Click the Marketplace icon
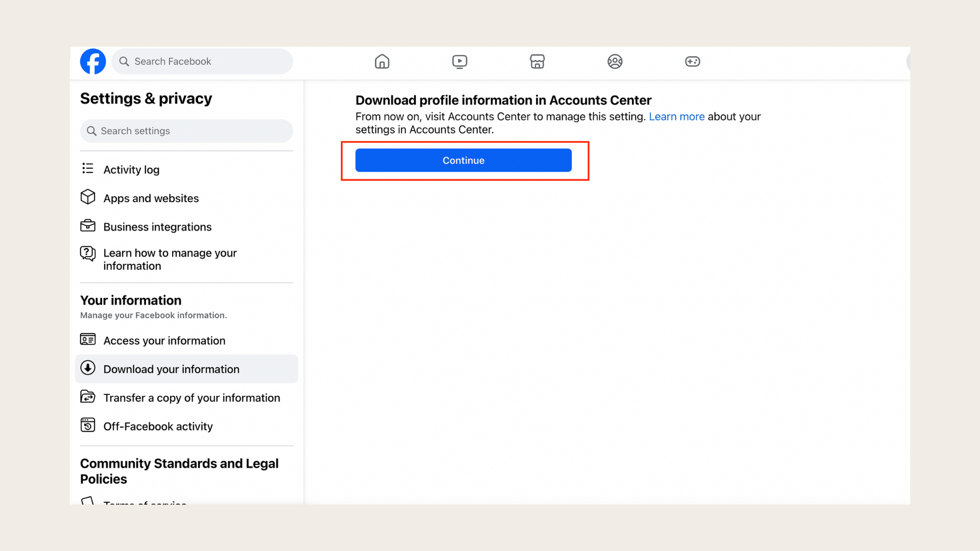Image resolution: width=980 pixels, height=551 pixels. click(537, 61)
